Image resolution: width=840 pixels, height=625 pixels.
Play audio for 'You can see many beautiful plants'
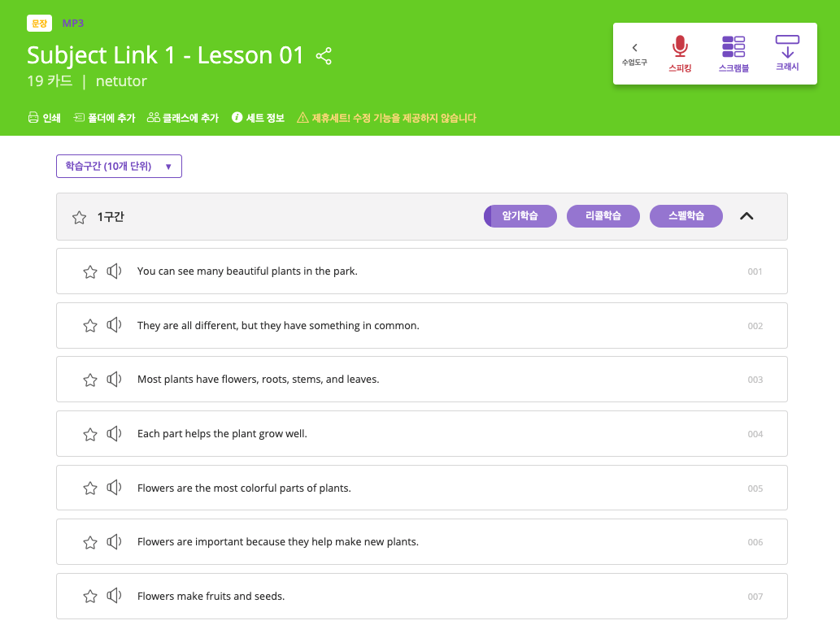[x=114, y=271]
